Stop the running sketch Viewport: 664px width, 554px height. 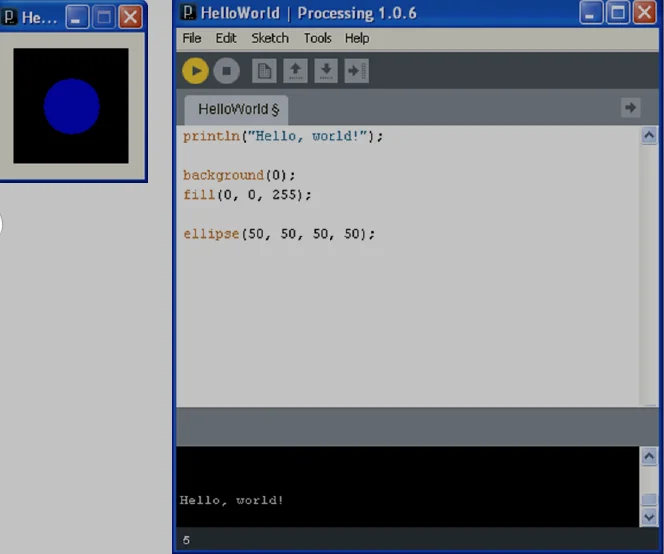(227, 71)
